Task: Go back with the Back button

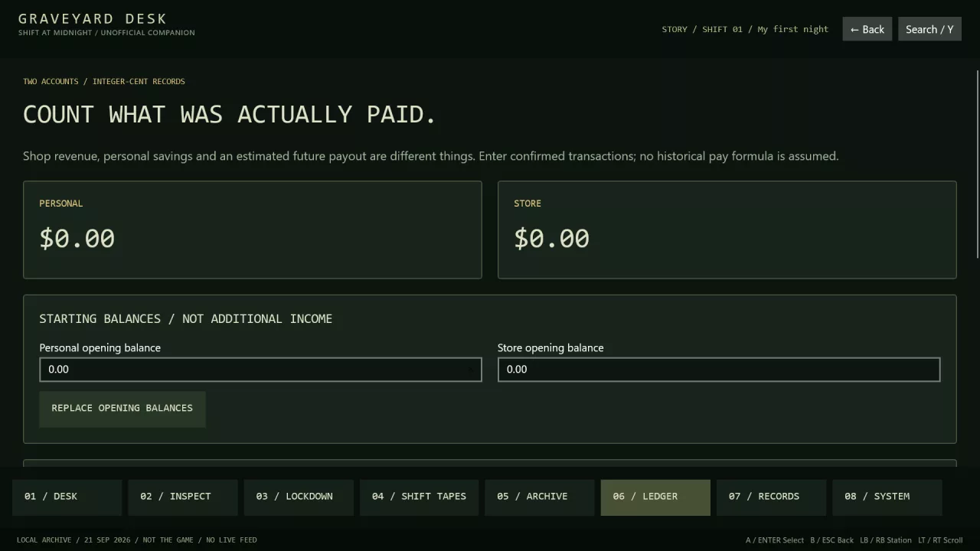Action: [867, 29]
